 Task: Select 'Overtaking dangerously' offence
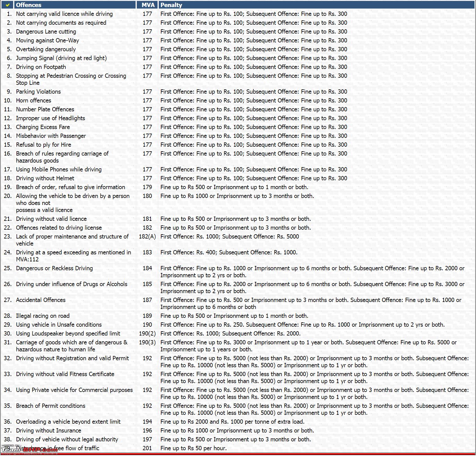point(46,49)
